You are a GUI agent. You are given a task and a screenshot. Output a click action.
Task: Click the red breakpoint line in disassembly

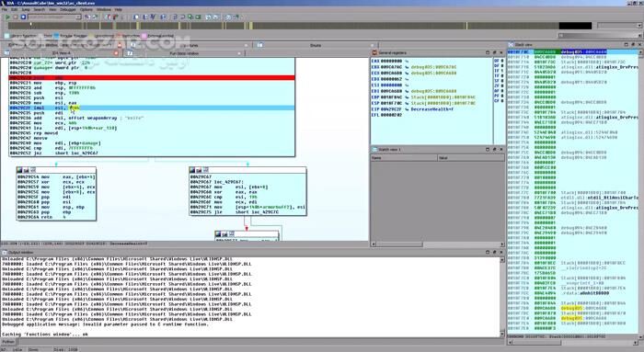tap(152, 77)
